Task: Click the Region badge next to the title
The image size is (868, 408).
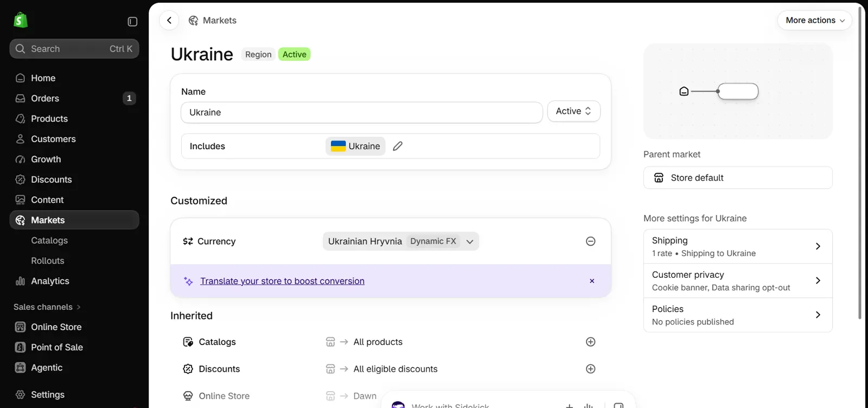Action: pyautogui.click(x=258, y=54)
